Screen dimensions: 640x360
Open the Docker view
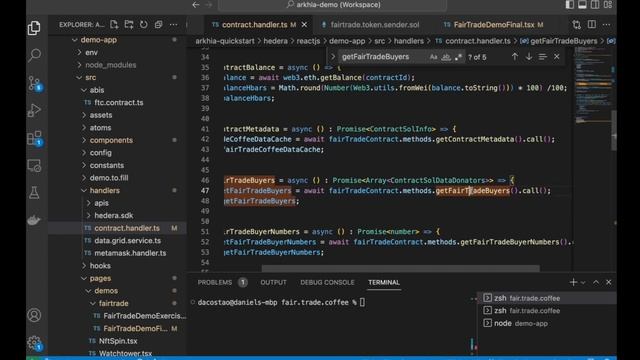pyautogui.click(x=34, y=220)
